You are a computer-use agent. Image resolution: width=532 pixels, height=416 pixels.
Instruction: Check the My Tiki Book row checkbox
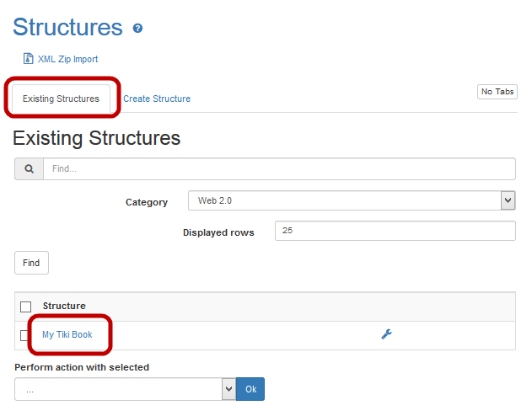(25, 335)
